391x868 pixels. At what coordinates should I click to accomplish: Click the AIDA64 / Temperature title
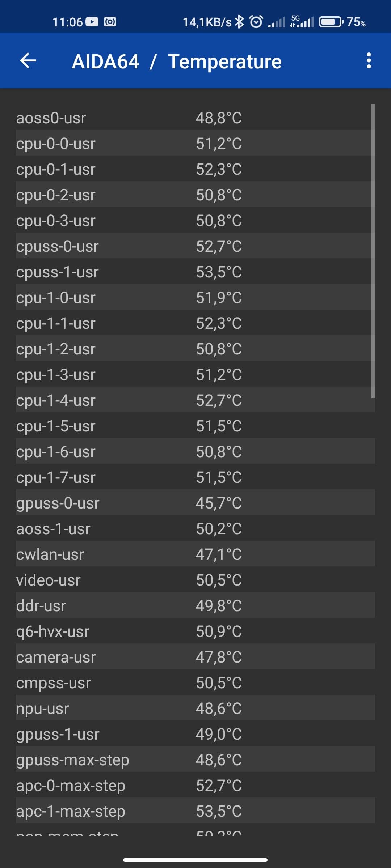(177, 61)
